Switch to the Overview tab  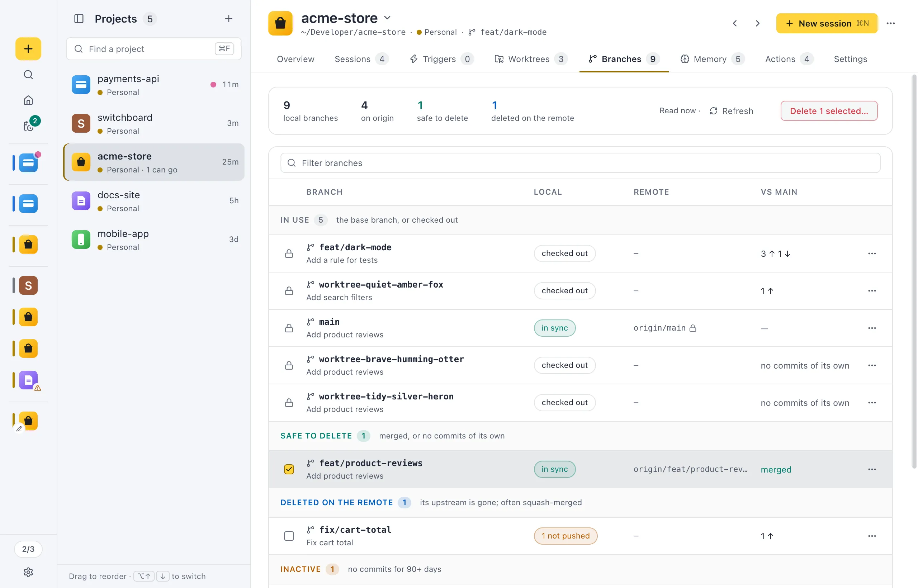pos(295,59)
